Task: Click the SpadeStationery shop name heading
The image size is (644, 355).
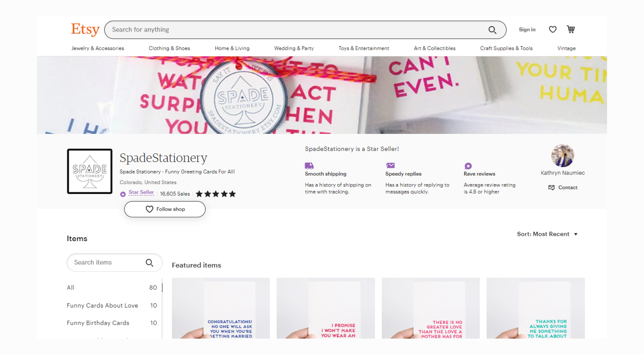Action: [x=163, y=158]
